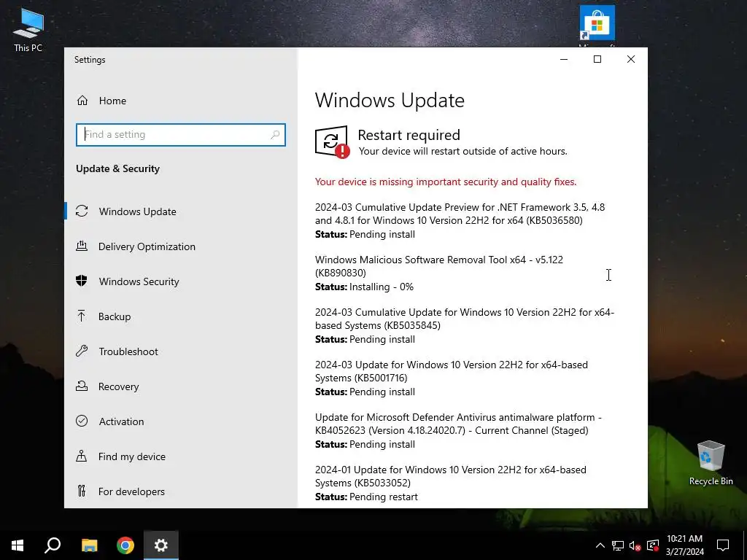The width and height of the screenshot is (747, 560).
Task: Open the muted volume tray icon
Action: (635, 545)
